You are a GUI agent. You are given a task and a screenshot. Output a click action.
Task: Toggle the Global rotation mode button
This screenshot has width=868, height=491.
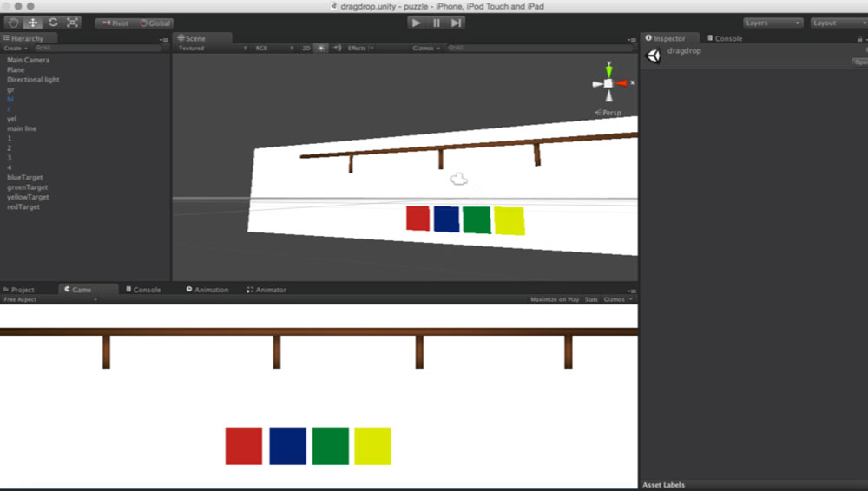click(155, 23)
